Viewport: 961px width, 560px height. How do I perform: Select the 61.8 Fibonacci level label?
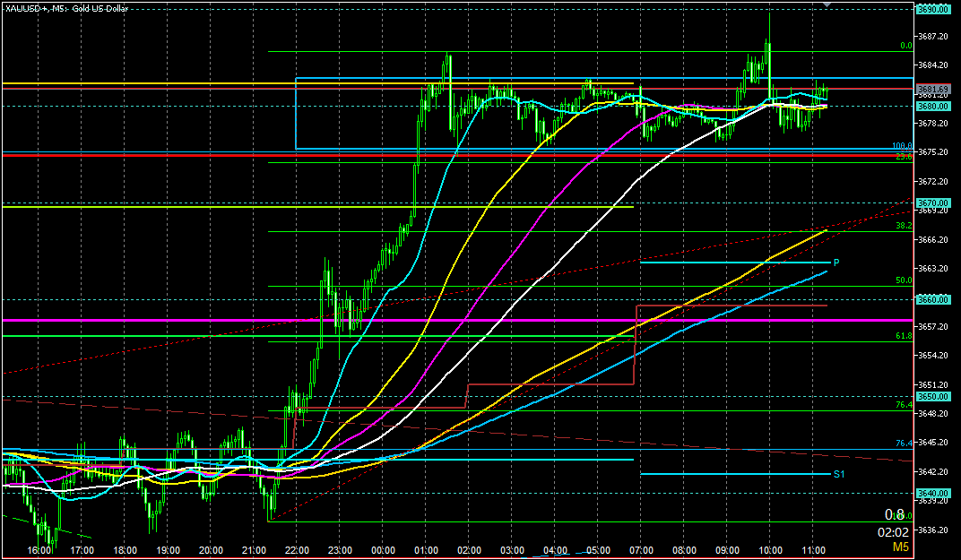tap(905, 336)
